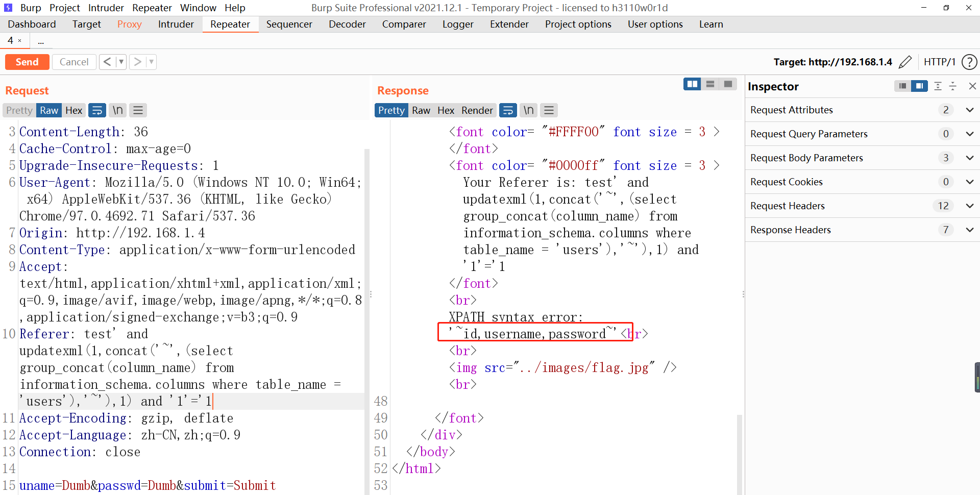The image size is (980, 495).
Task: Switch the Request view to Pretty formatting
Action: click(18, 110)
